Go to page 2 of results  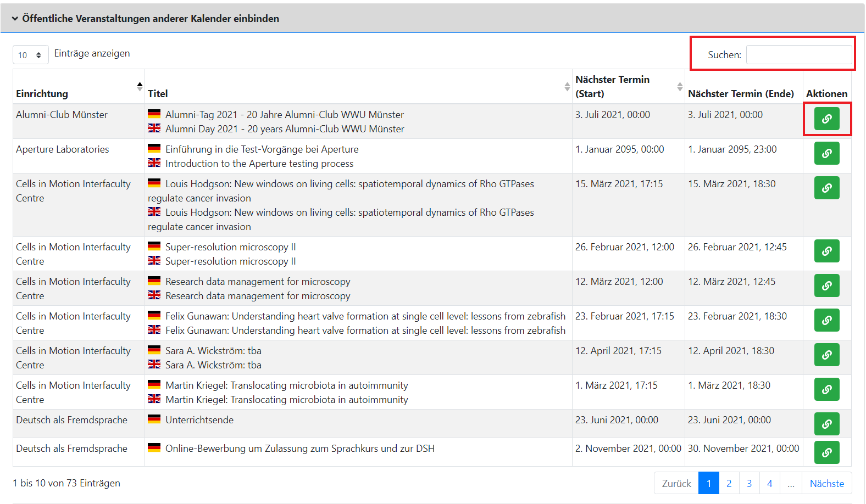click(729, 483)
